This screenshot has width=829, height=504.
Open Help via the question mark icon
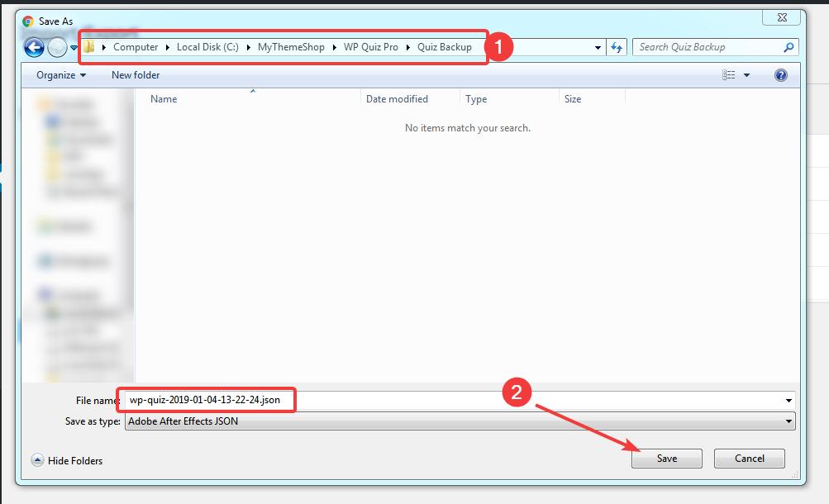[x=780, y=74]
